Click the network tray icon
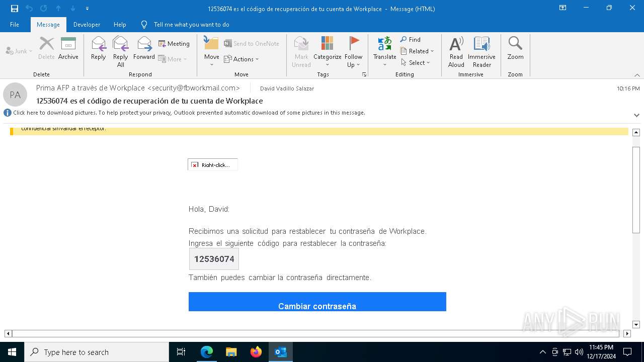Viewport: 644px width, 362px height. (567, 352)
